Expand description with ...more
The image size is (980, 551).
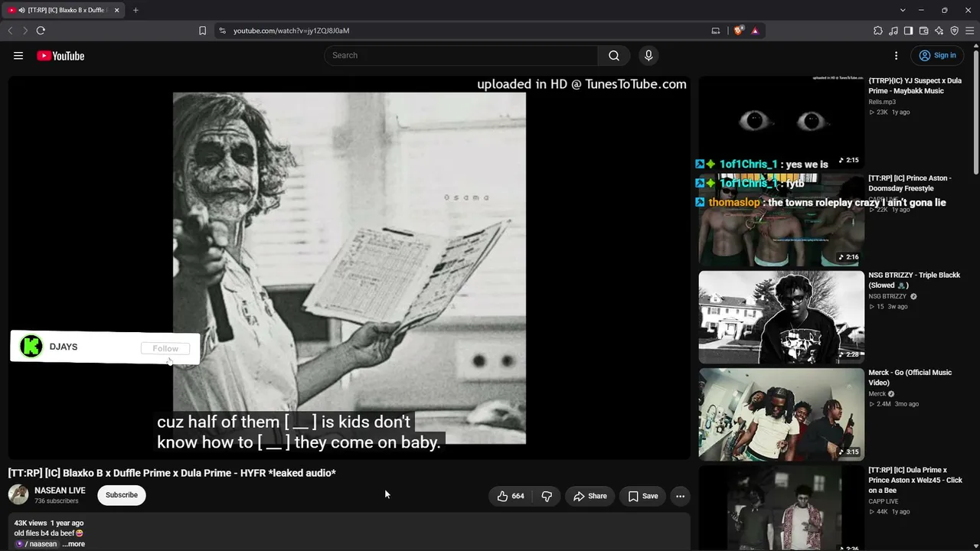tap(73, 544)
